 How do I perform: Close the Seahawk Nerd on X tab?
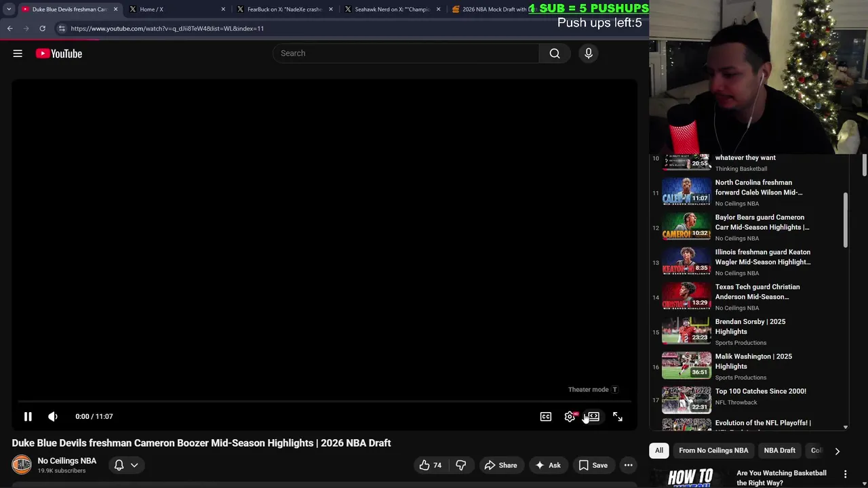[438, 9]
